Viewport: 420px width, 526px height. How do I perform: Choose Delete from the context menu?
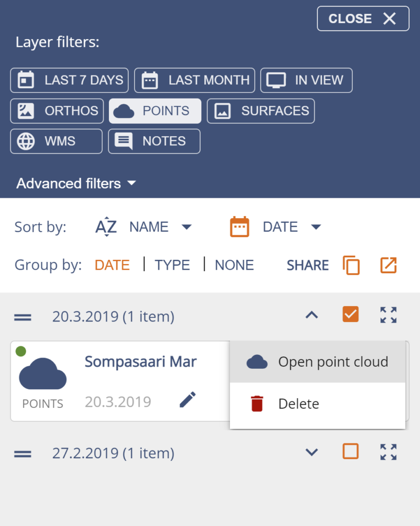(x=317, y=404)
